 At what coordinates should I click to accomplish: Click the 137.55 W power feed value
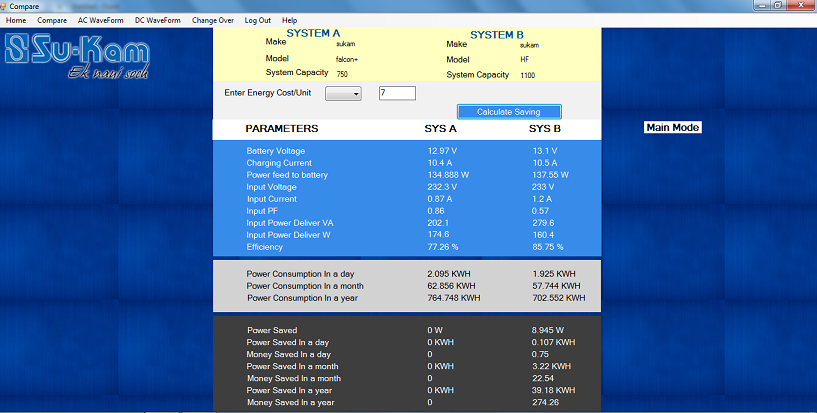tap(550, 175)
